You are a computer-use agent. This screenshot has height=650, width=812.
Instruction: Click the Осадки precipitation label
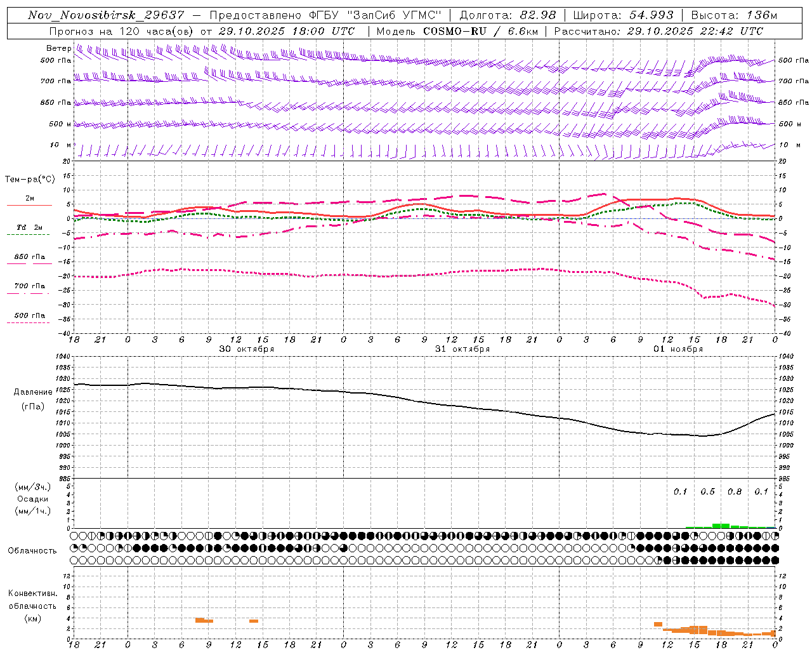coord(33,499)
